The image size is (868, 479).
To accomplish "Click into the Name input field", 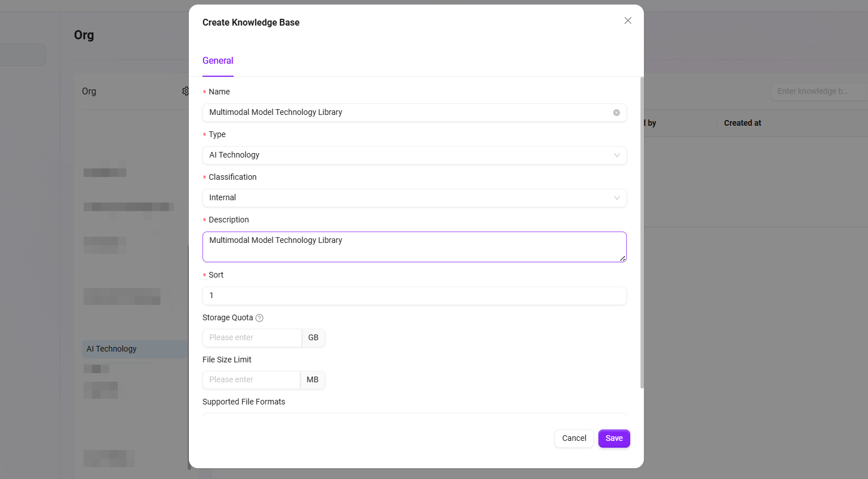I will coord(407,113).
